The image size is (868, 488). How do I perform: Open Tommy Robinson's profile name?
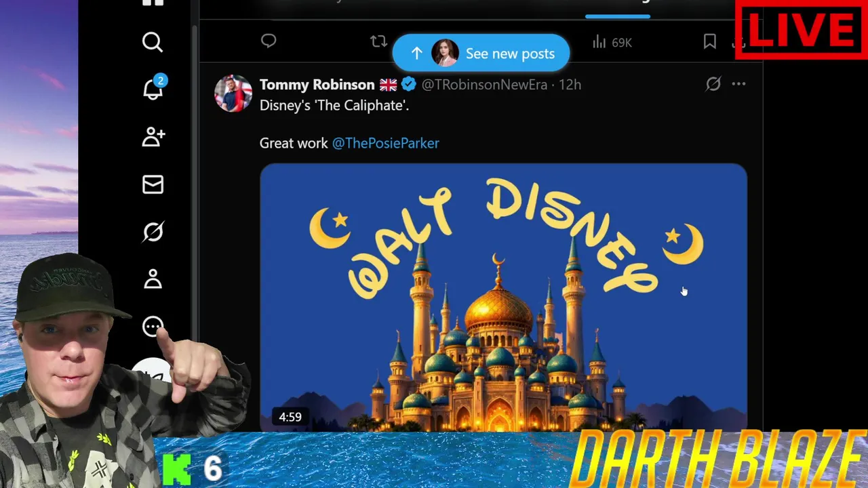point(317,85)
